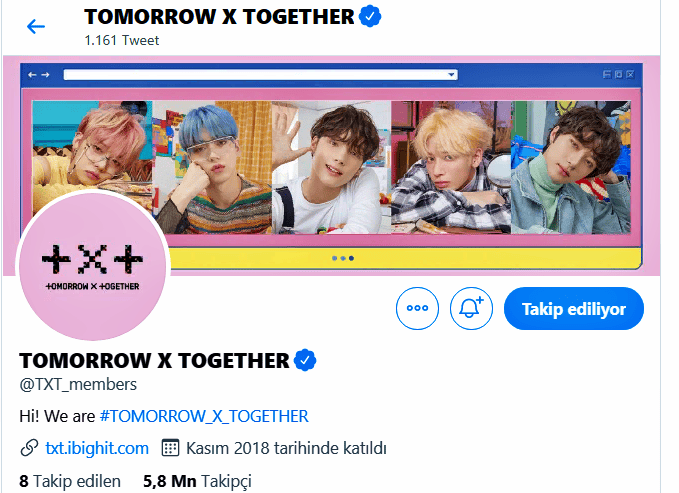Viewport: 679px width, 493px height.
Task: Open the three-dot more options button
Action: [417, 308]
